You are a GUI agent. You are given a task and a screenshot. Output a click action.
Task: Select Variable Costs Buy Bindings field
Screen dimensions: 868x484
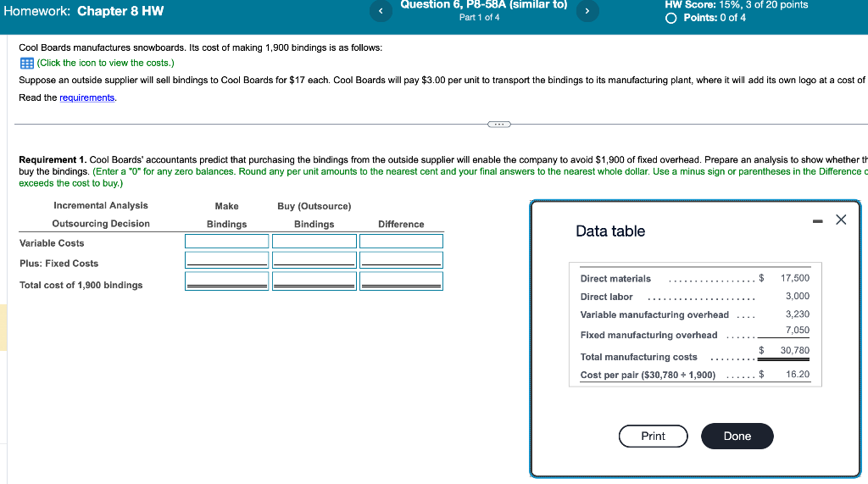point(314,241)
